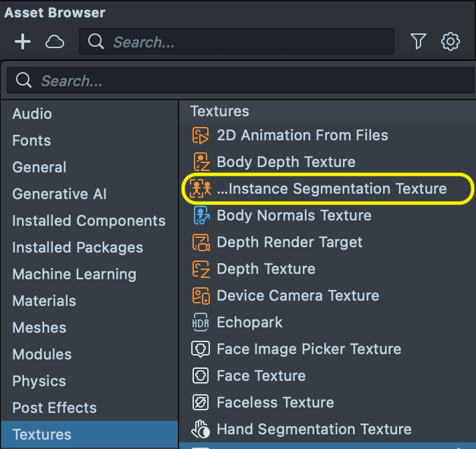Select the Physics category

[39, 381]
